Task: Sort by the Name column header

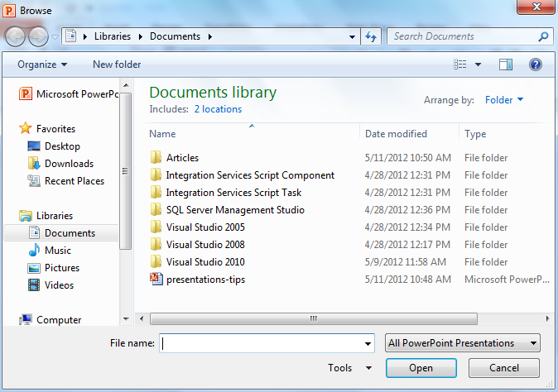Action: pyautogui.click(x=162, y=134)
